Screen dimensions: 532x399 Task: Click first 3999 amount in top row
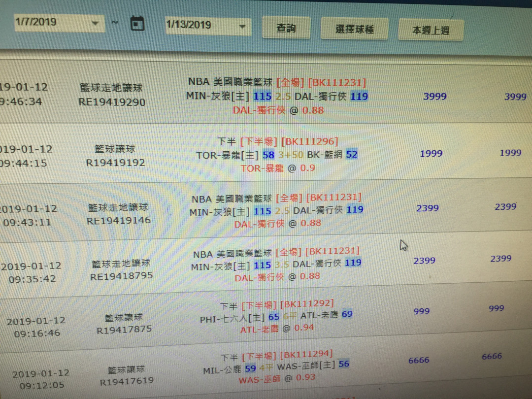tap(434, 97)
